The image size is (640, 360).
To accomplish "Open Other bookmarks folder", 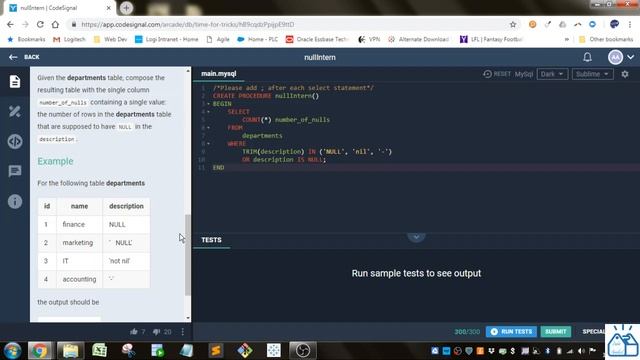I will (x=606, y=39).
